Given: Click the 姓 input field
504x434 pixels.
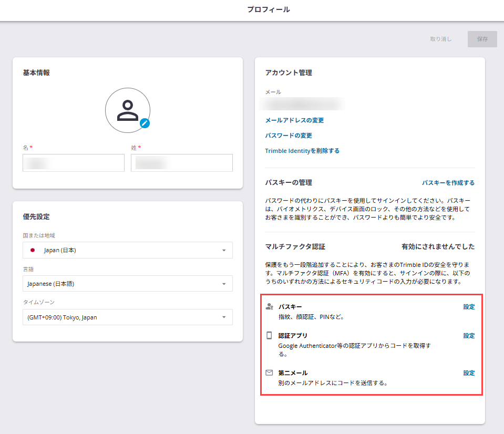Looking at the screenshot, I should [181, 162].
